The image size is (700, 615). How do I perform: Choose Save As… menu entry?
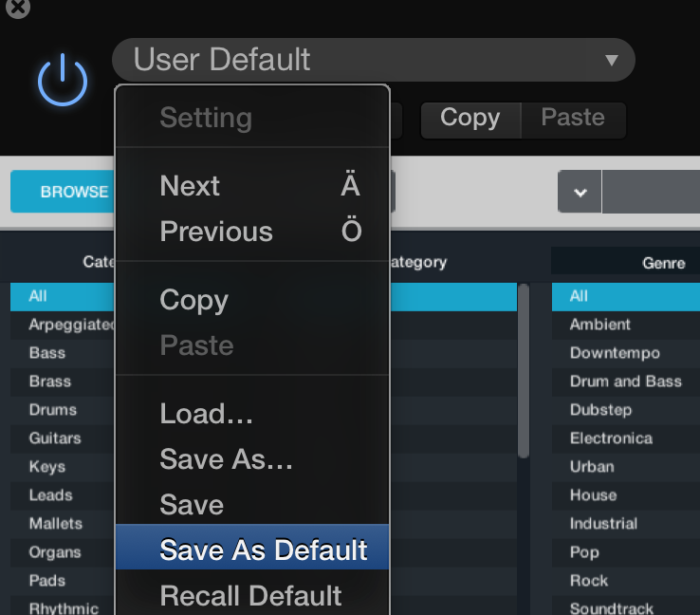tap(227, 459)
